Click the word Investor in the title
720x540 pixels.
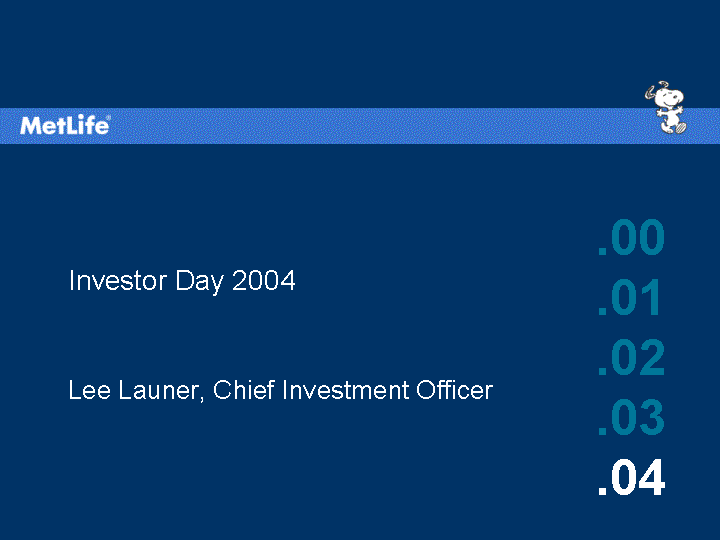click(x=118, y=280)
